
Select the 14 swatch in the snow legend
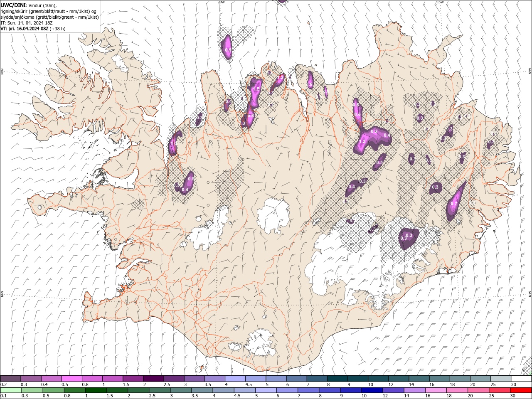click(x=419, y=379)
